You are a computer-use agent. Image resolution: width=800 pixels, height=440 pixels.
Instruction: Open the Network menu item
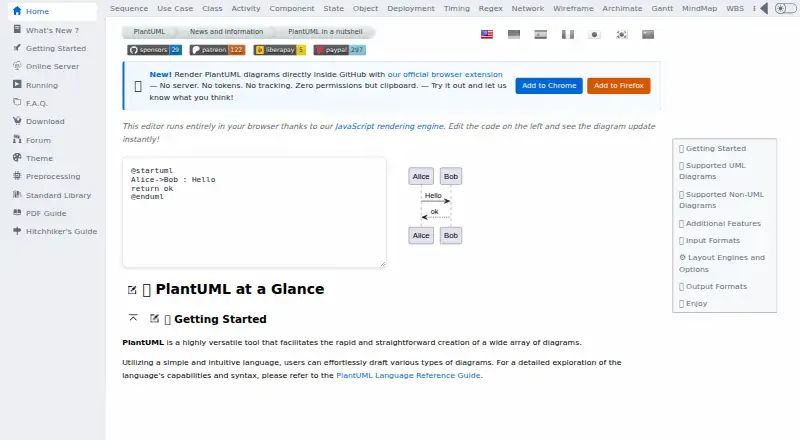coord(528,9)
